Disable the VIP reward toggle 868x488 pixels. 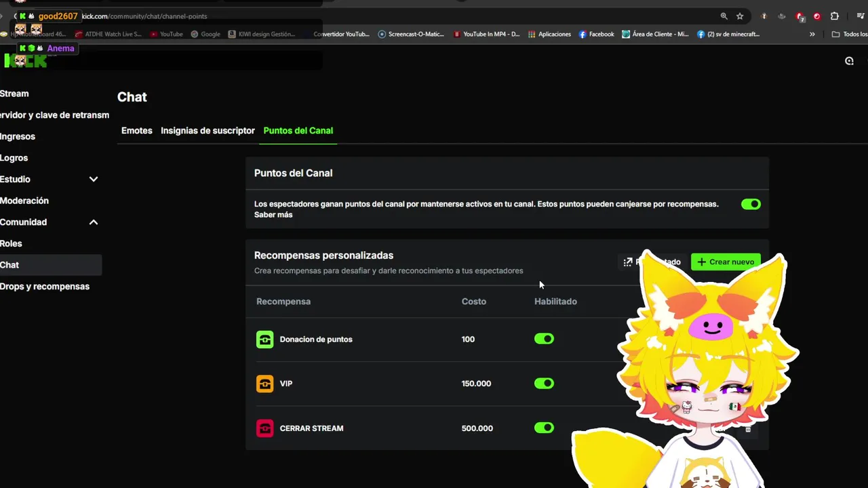click(x=544, y=384)
